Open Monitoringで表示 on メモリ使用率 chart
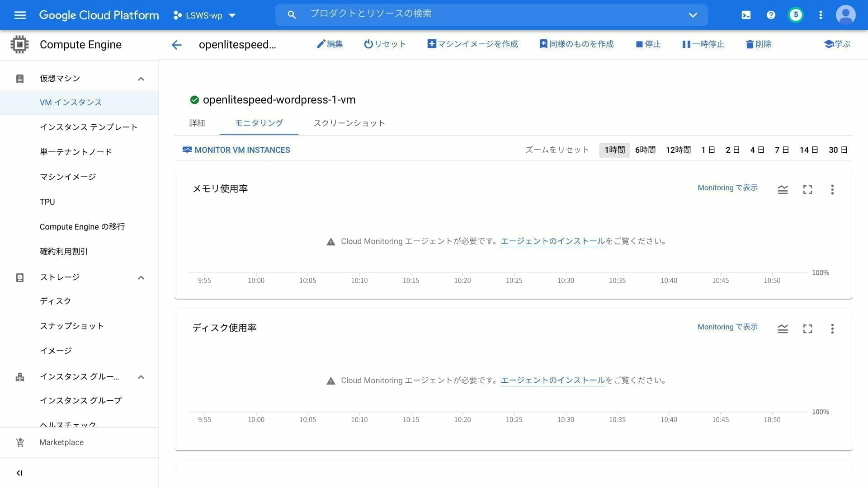Viewport: 868px width, 488px height. coord(727,188)
